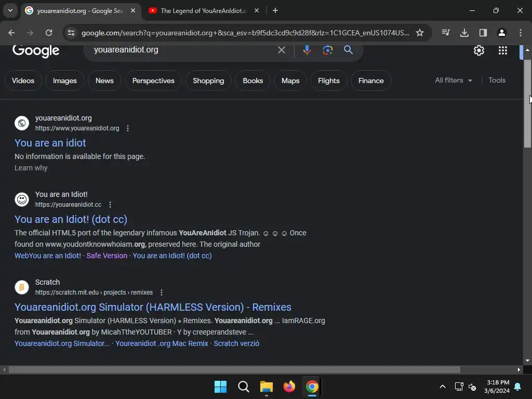
Task: Submit search with the magnifier icon
Action: [x=348, y=50]
